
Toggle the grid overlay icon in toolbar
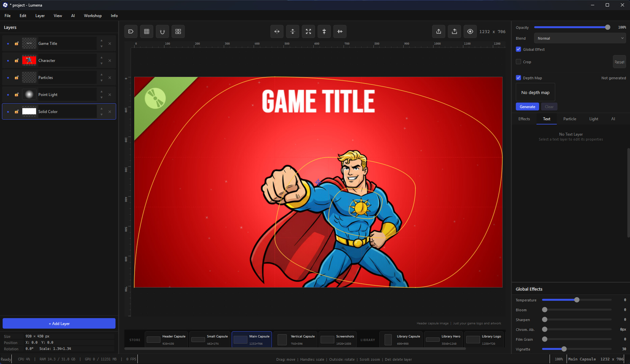pyautogui.click(x=146, y=31)
